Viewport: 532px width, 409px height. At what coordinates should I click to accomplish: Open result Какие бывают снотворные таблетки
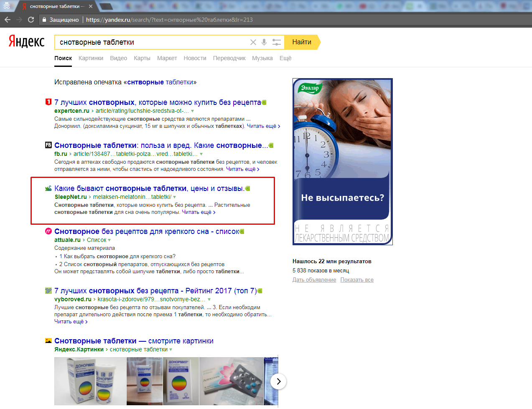(x=149, y=188)
